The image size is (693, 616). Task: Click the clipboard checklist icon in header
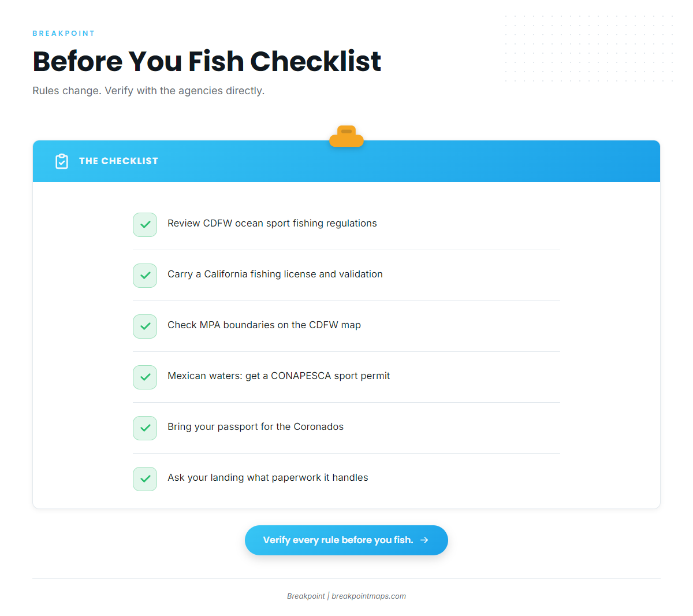(x=62, y=161)
